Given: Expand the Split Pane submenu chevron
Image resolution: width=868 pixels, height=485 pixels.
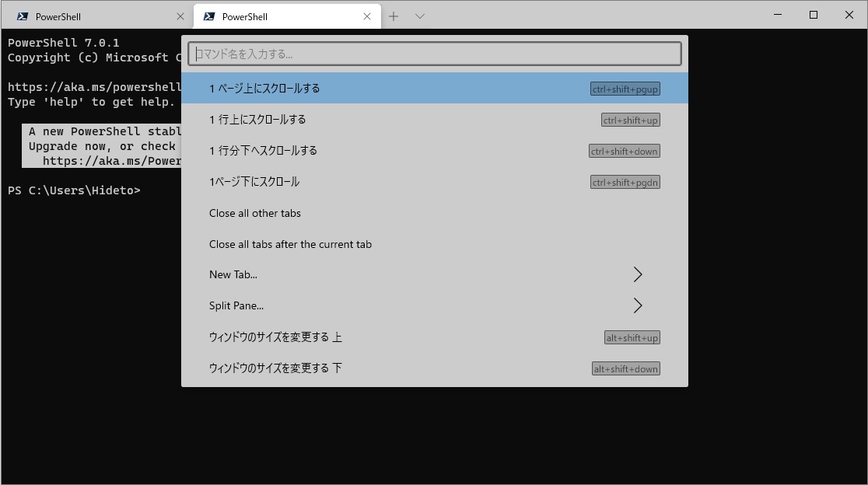Looking at the screenshot, I should tap(638, 305).
